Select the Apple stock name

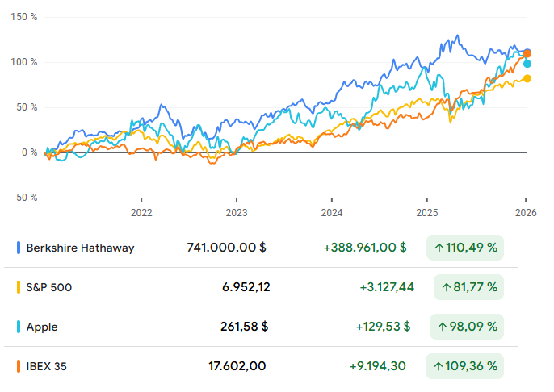42,327
